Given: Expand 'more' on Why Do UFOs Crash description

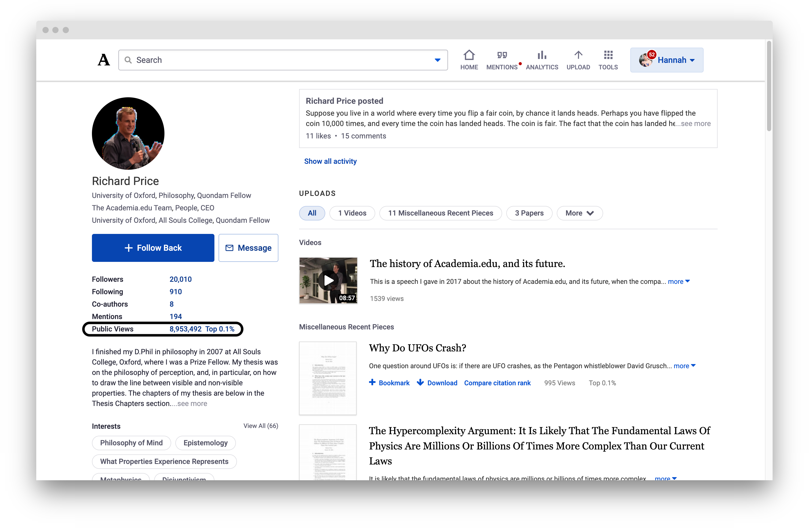Looking at the screenshot, I should [x=684, y=366].
